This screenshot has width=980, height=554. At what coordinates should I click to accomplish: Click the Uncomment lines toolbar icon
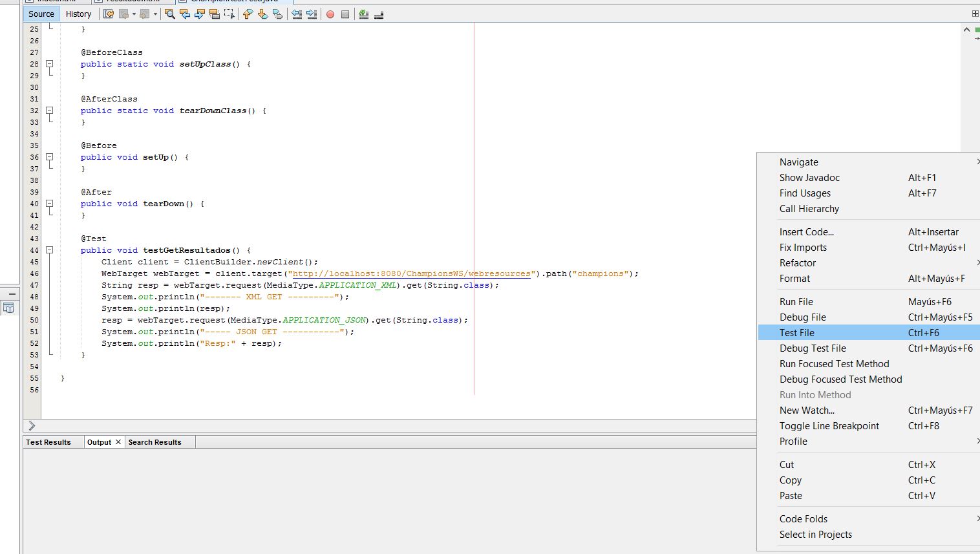[379, 14]
